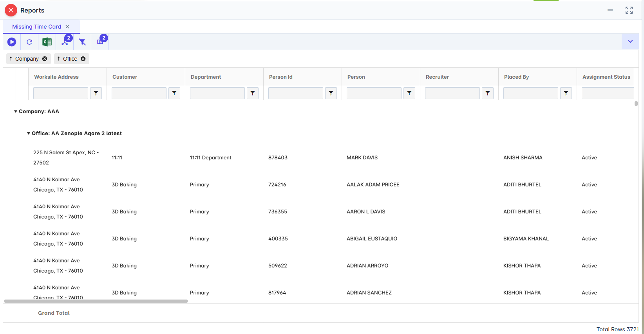
Task: Toggle sort direction on Company group chip
Action: tap(11, 59)
